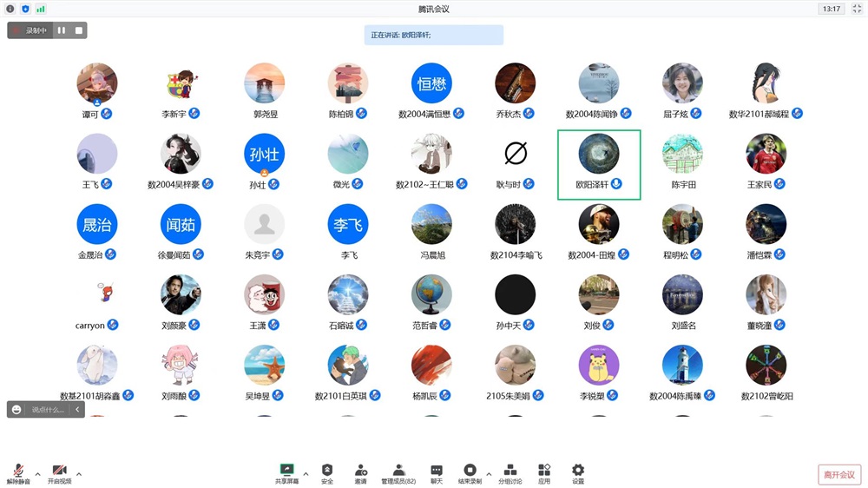Open the 安全 security shield icon

click(x=327, y=472)
